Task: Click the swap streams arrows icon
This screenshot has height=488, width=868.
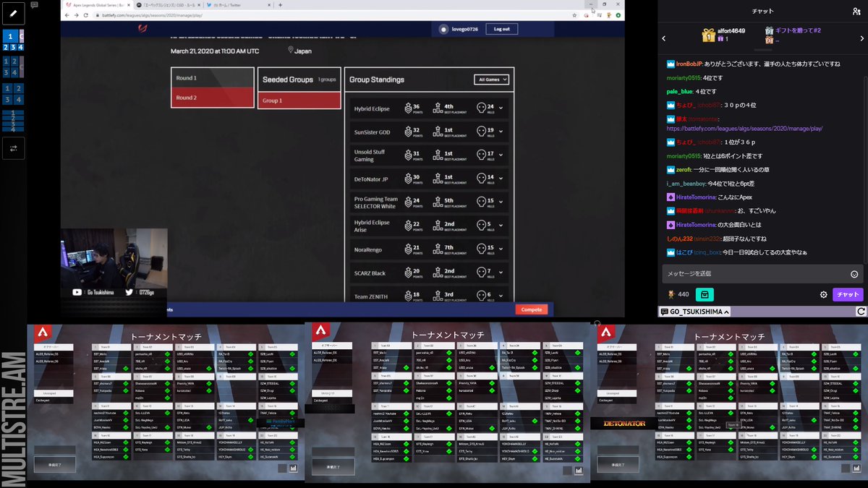Action: coord(13,148)
